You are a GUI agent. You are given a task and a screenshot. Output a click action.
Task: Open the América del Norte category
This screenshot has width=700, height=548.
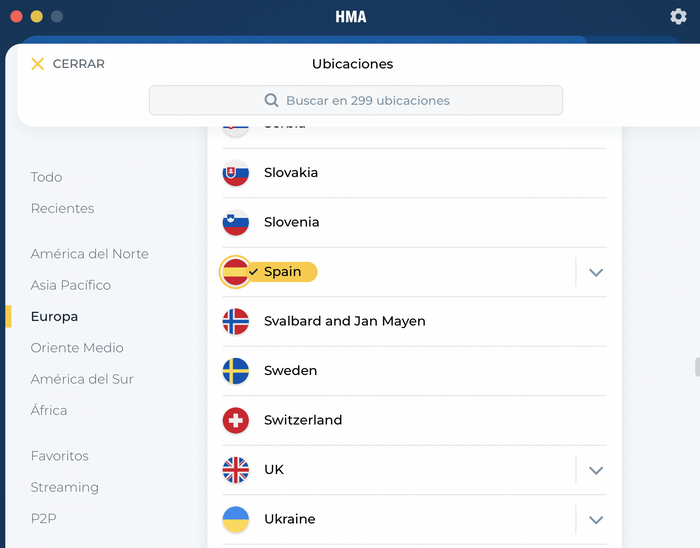tap(90, 254)
